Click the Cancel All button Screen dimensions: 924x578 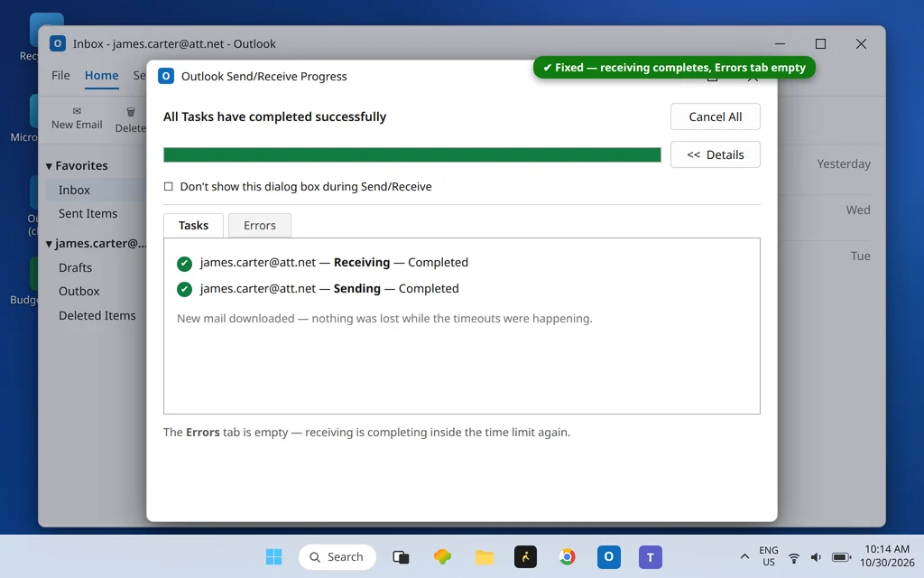pos(716,117)
